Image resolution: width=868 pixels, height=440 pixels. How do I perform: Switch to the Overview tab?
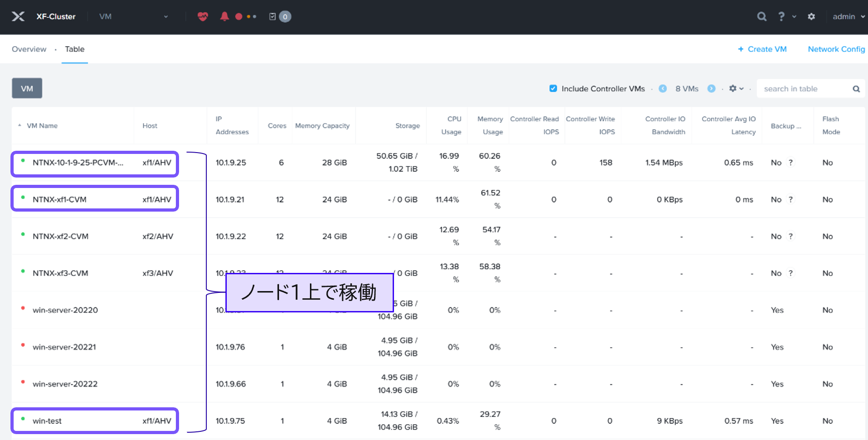(x=29, y=49)
